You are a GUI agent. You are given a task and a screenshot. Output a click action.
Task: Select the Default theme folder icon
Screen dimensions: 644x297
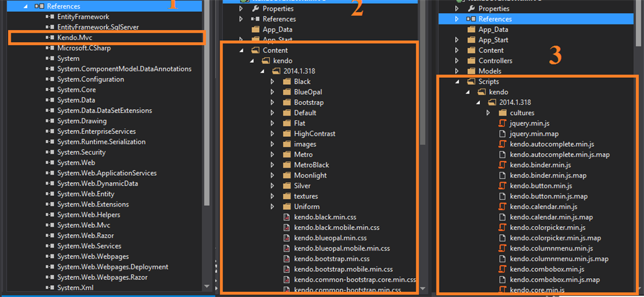tap(287, 113)
